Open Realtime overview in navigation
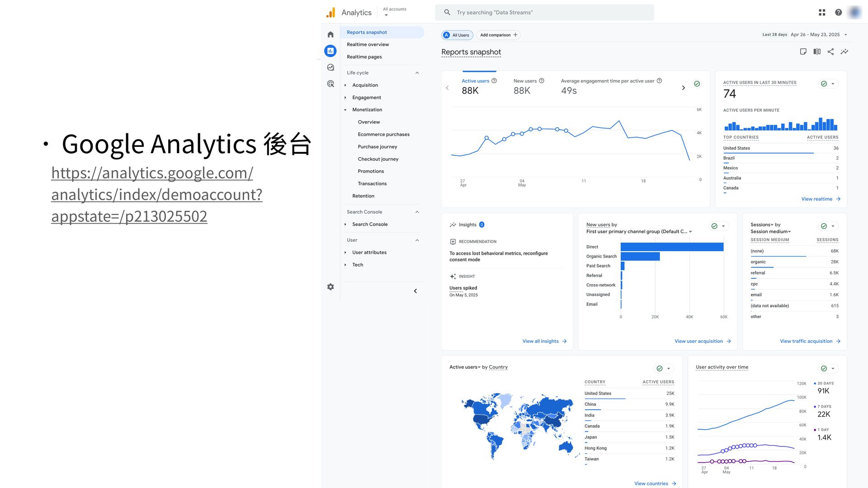The height and width of the screenshot is (488, 868). [x=368, y=45]
